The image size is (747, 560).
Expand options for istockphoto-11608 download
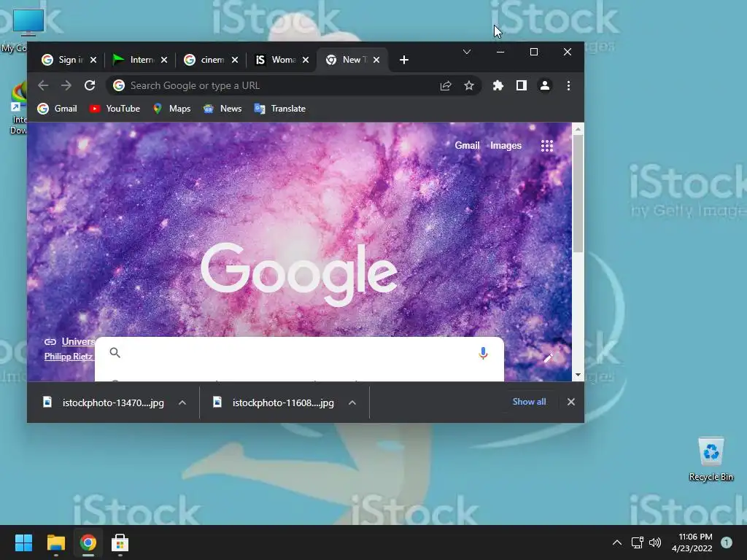tap(352, 402)
